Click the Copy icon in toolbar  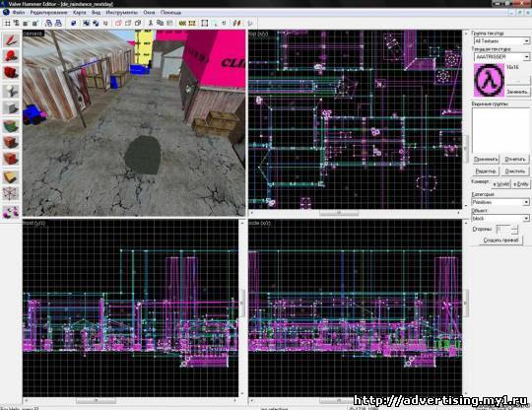coord(161,23)
